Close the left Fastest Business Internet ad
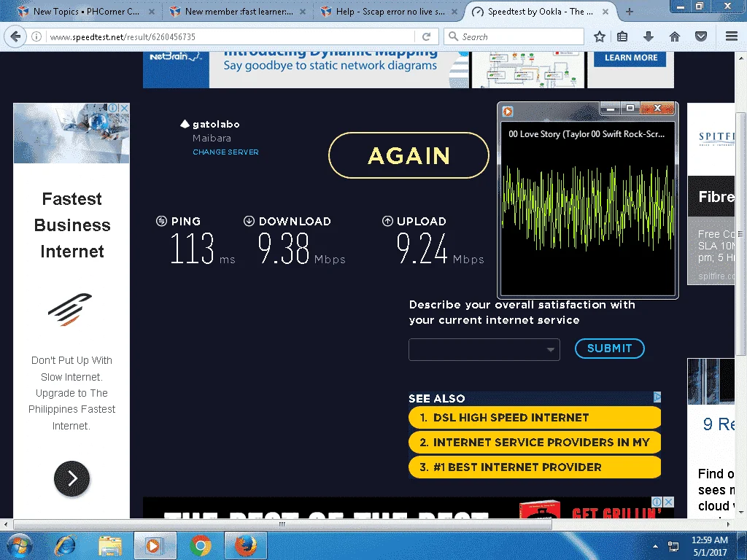The width and height of the screenshot is (747, 560). click(x=124, y=108)
